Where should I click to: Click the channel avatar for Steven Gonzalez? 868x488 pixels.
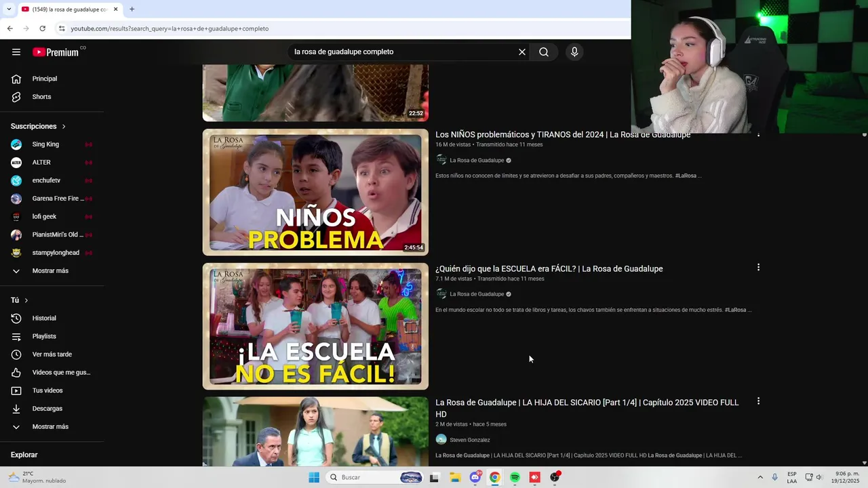pos(441,439)
